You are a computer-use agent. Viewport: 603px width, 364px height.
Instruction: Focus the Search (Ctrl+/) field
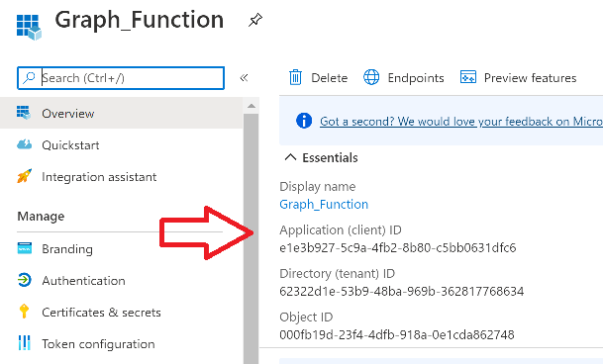(121, 78)
